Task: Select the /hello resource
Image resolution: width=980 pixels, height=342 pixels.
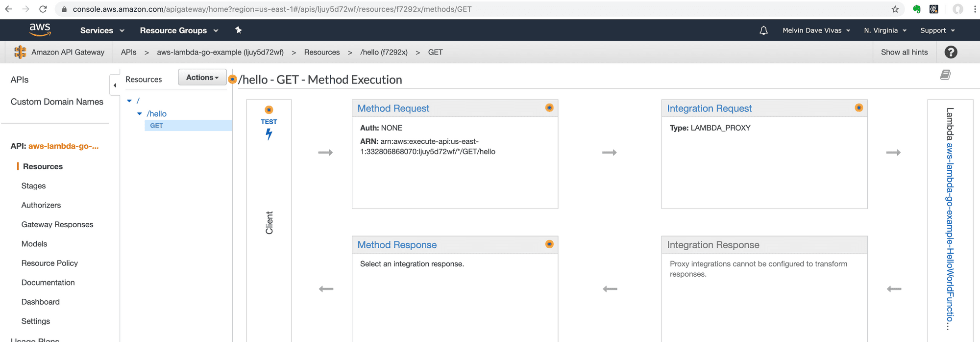Action: click(x=157, y=114)
